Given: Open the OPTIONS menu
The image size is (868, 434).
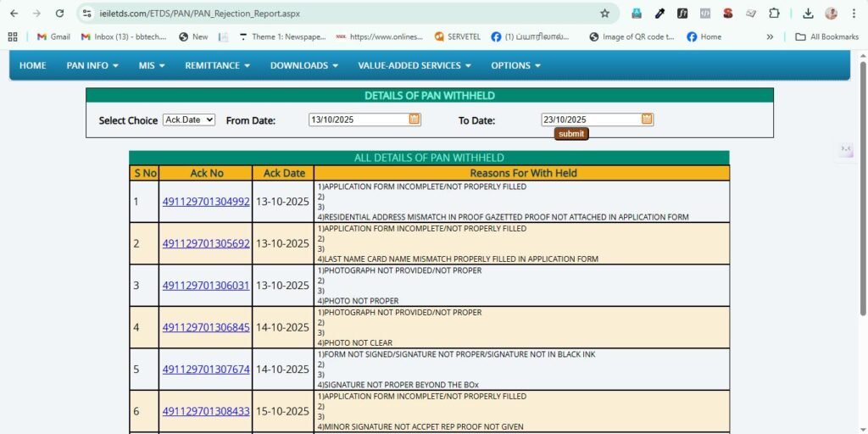Looking at the screenshot, I should click(515, 65).
